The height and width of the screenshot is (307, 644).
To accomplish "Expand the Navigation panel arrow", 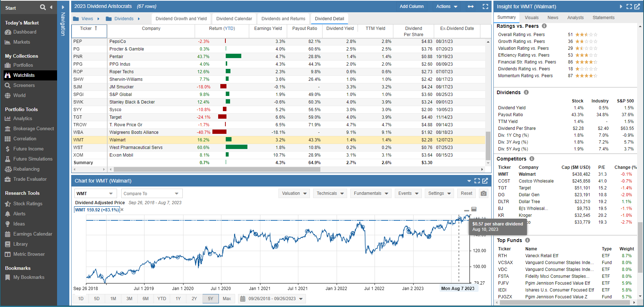I will 63,7.
